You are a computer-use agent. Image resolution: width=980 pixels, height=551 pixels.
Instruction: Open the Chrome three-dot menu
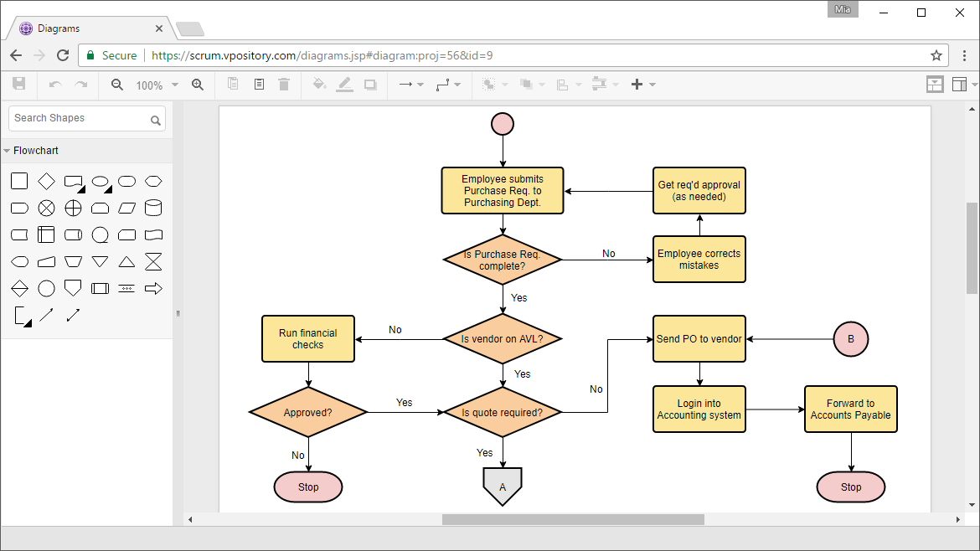pyautogui.click(x=964, y=55)
